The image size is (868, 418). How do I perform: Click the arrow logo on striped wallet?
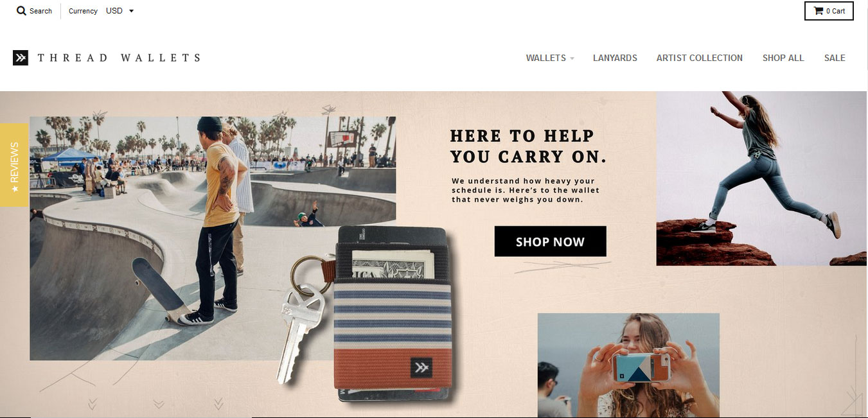[x=421, y=368]
